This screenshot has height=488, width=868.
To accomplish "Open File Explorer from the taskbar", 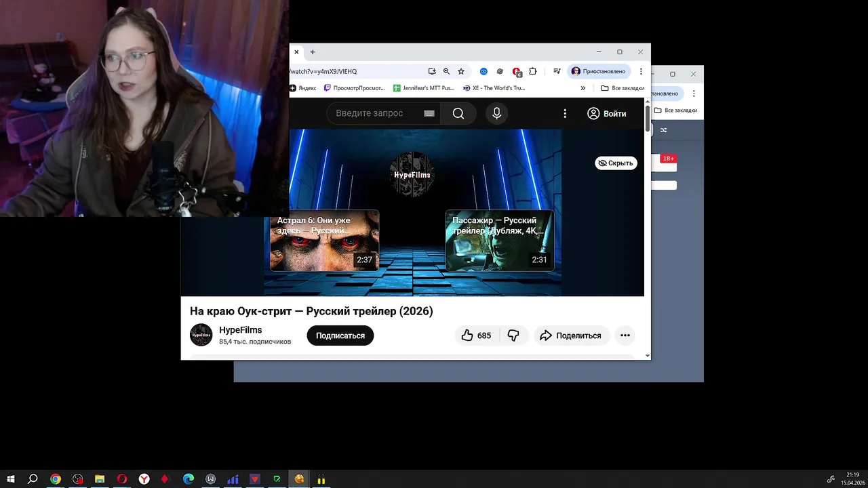I will (100, 479).
